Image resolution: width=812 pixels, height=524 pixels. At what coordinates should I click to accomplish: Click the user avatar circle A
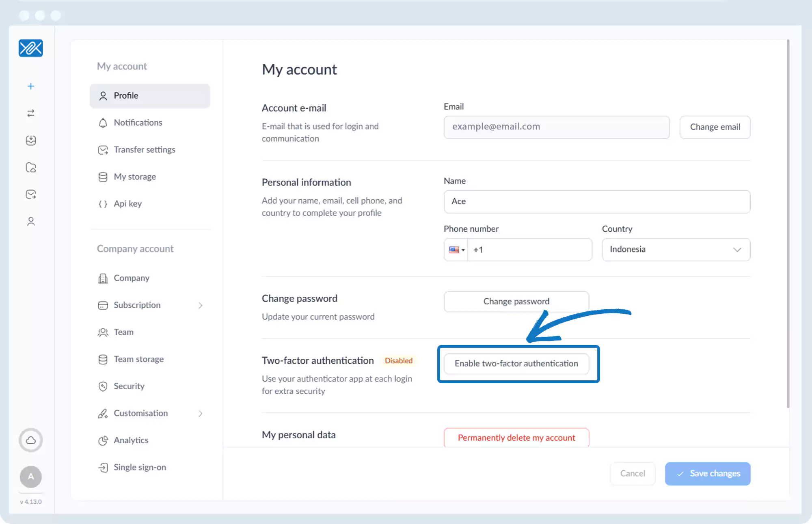tap(31, 477)
